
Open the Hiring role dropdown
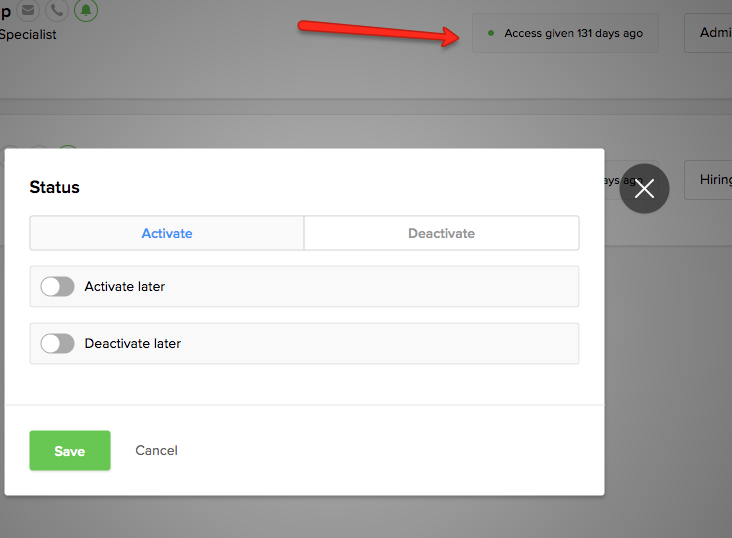(x=709, y=180)
